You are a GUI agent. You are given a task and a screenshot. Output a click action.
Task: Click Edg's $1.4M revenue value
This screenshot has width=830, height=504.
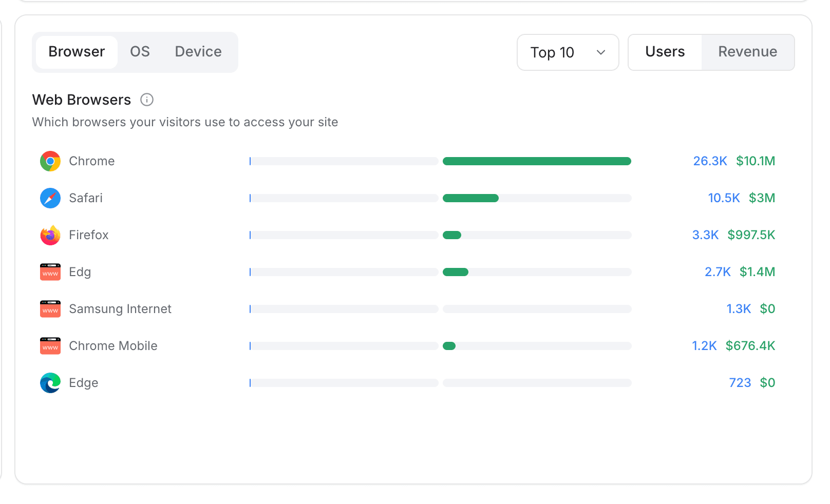[757, 272]
